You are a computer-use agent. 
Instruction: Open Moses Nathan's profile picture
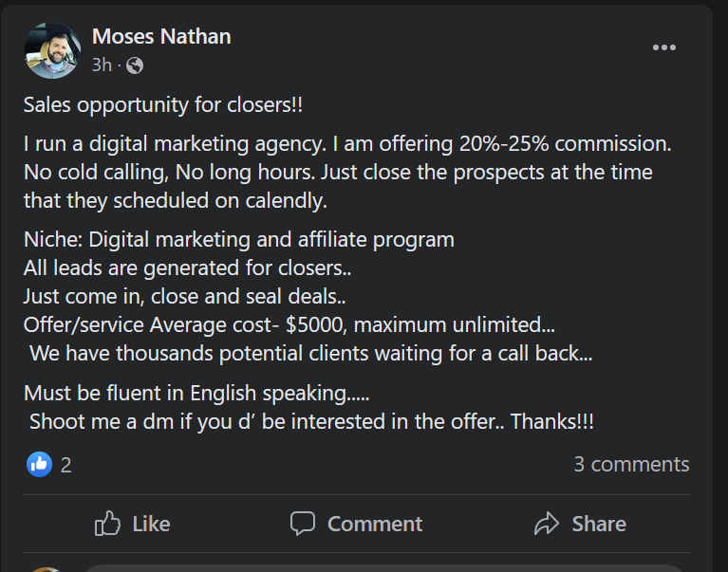(x=51, y=50)
